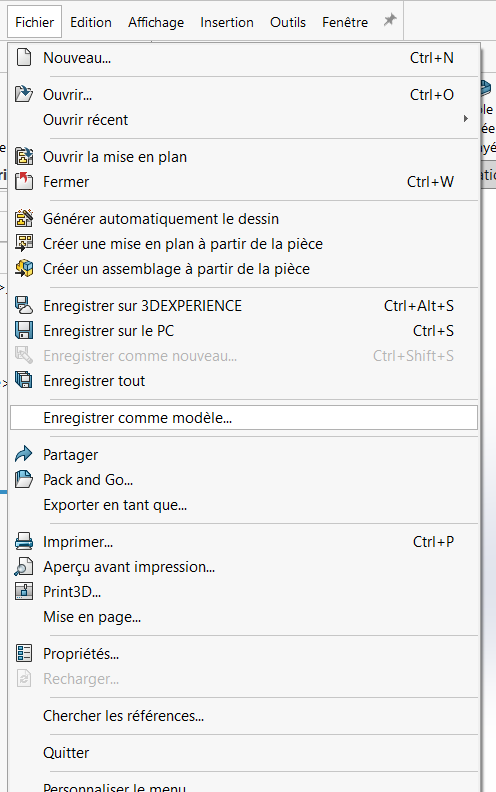The width and height of the screenshot is (496, 792).
Task: Click the Print3D icon
Action: pos(24,591)
